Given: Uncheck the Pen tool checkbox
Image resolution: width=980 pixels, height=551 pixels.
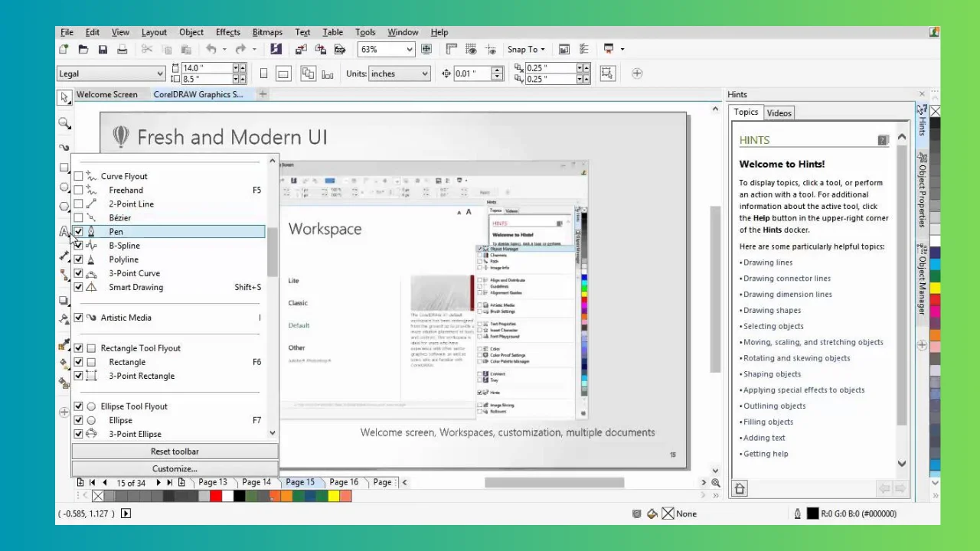Looking at the screenshot, I should [78, 231].
